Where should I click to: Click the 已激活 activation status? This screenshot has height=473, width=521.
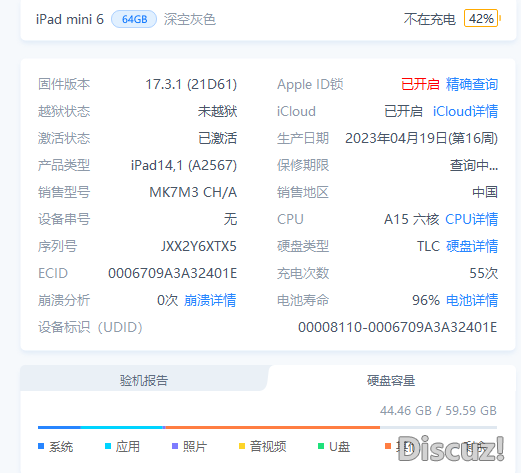[x=218, y=138]
